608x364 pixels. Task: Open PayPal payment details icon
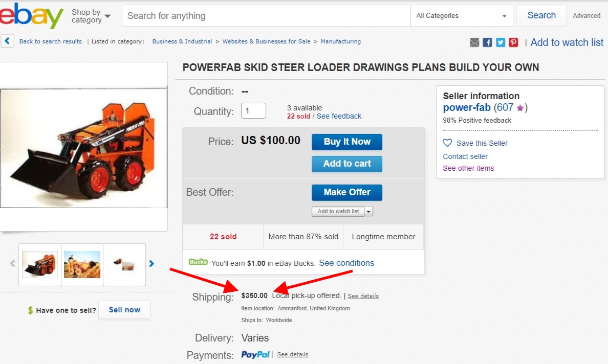255,354
